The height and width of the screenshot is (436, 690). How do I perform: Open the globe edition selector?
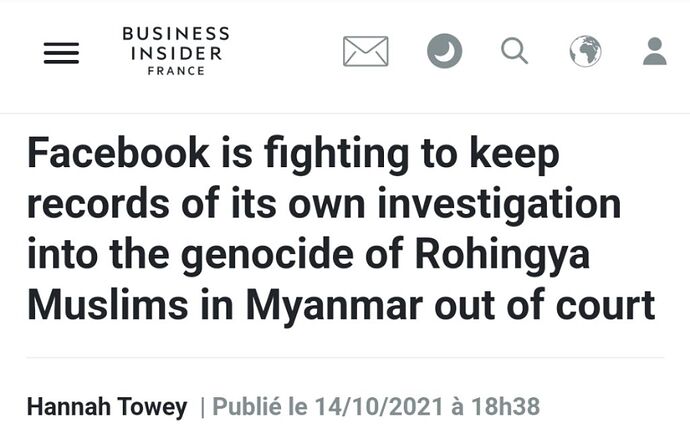click(x=585, y=51)
